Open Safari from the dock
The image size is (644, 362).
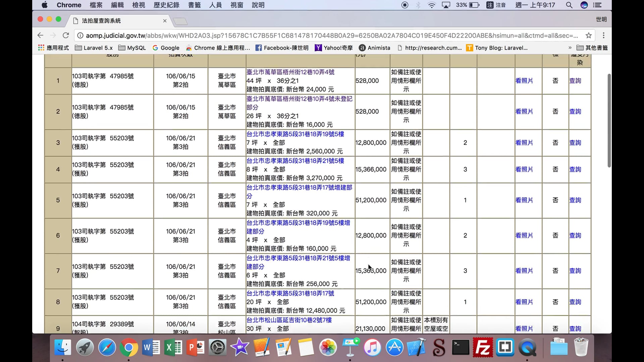(107, 347)
